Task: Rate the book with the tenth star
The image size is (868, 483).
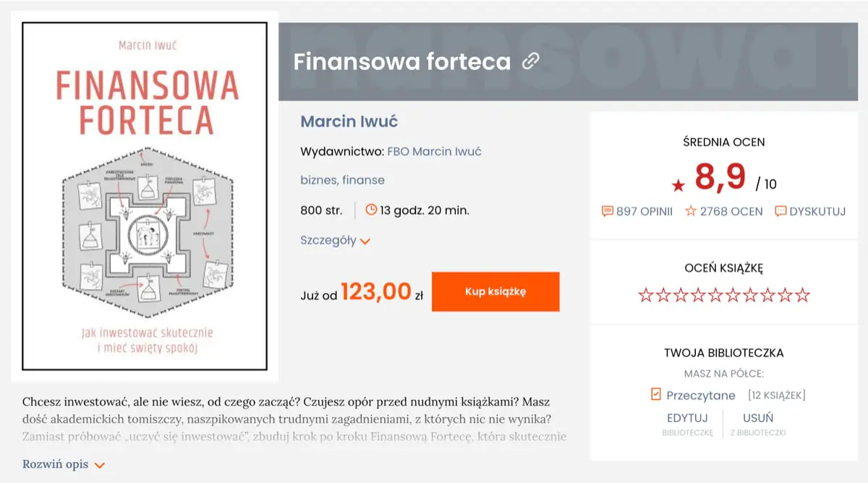Action: [802, 296]
